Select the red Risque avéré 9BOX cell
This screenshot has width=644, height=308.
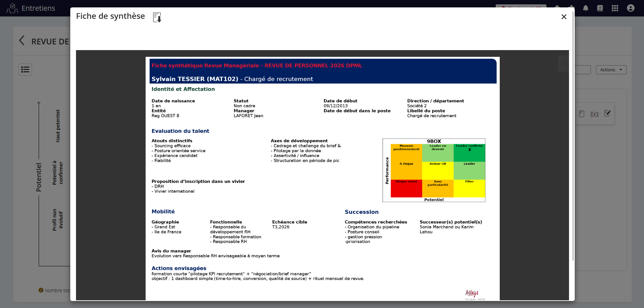406,189
